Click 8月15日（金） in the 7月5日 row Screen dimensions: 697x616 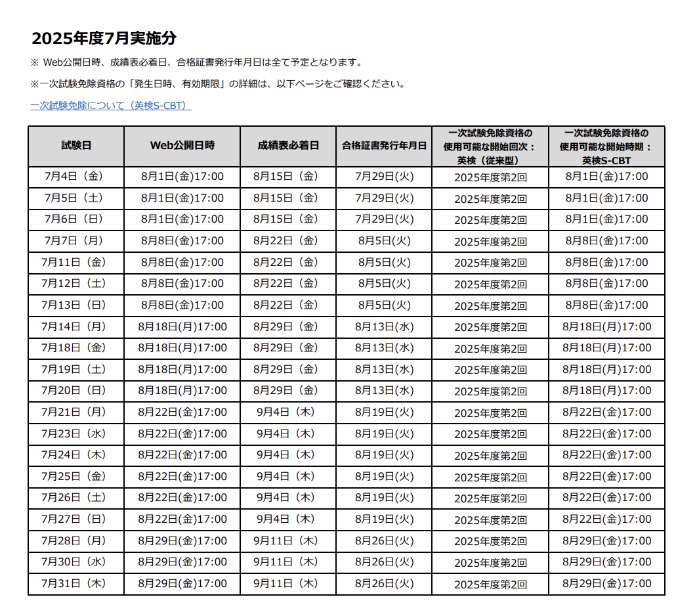(288, 198)
